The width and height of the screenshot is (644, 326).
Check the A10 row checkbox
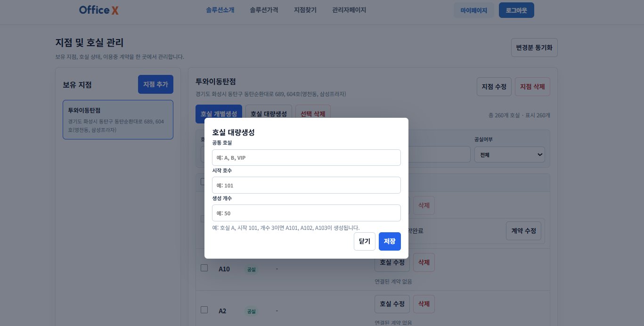(x=204, y=268)
